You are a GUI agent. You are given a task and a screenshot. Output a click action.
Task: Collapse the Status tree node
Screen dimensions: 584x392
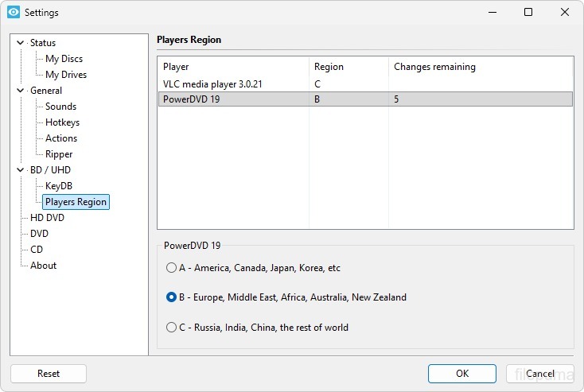click(20, 43)
